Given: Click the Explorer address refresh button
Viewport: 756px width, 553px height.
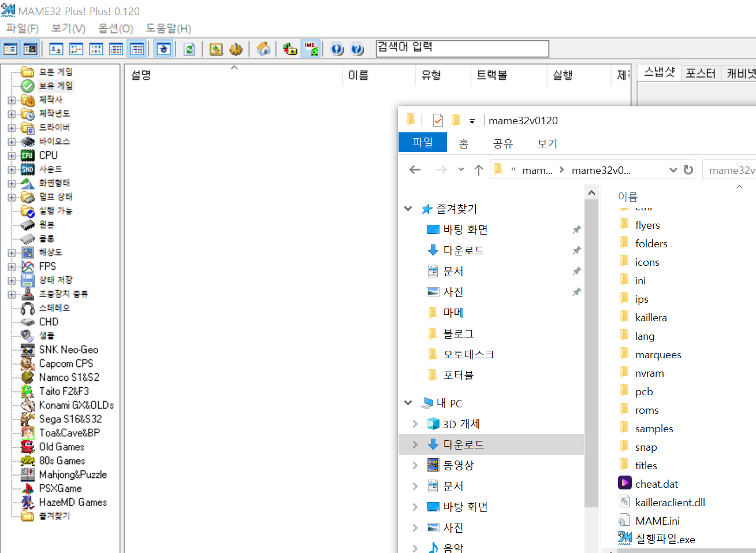Looking at the screenshot, I should 688,170.
